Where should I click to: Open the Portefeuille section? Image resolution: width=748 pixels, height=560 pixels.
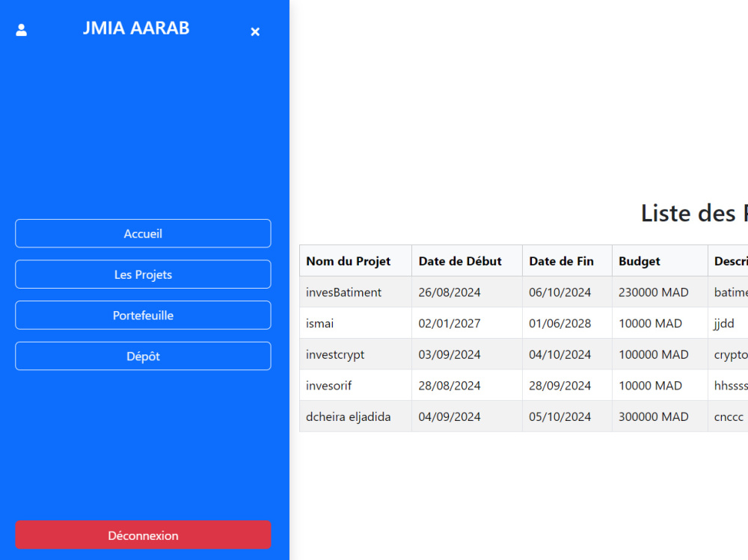pyautogui.click(x=143, y=316)
